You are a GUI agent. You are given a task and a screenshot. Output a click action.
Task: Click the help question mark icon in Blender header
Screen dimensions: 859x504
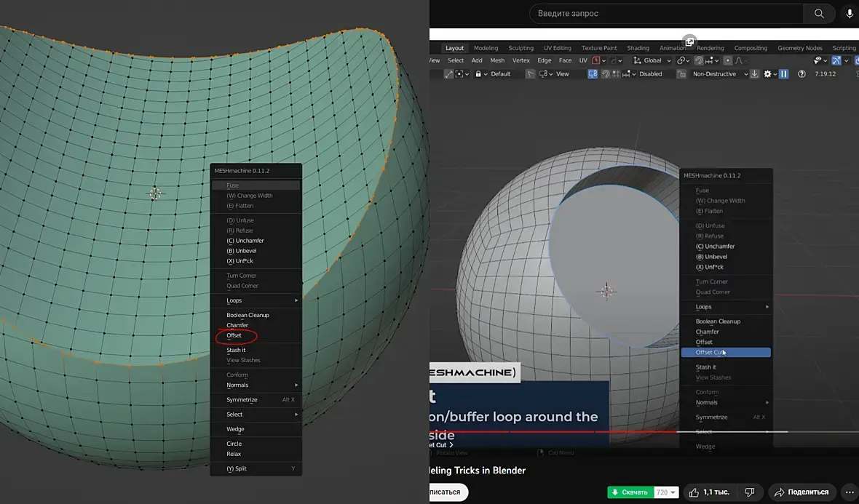pos(801,74)
